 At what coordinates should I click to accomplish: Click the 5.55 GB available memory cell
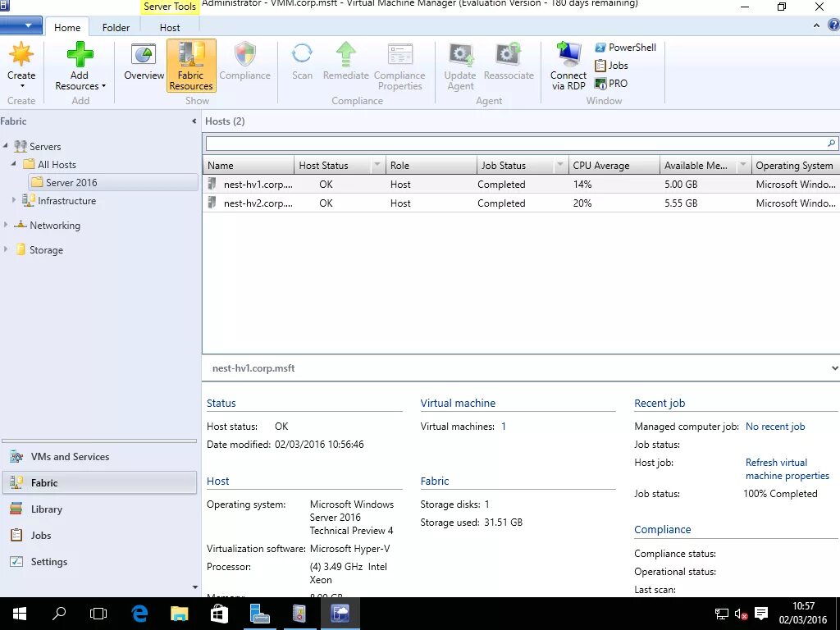pyautogui.click(x=681, y=203)
